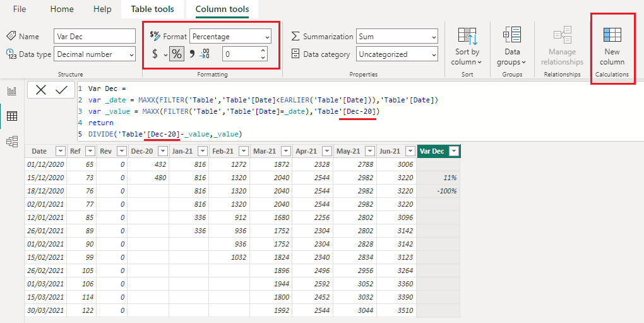Open the May-21 column filter arrow
This screenshot has height=323, width=644.
tap(369, 151)
